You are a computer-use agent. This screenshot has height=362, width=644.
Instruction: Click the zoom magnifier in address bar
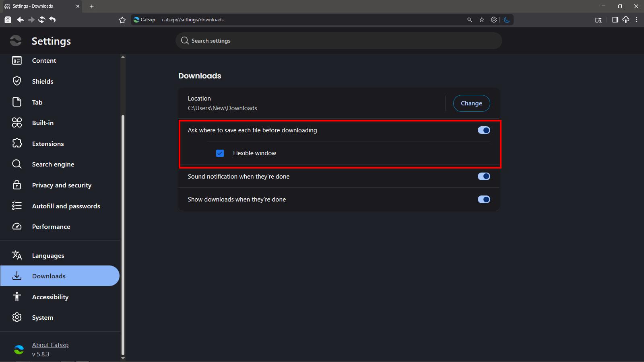coord(469,20)
